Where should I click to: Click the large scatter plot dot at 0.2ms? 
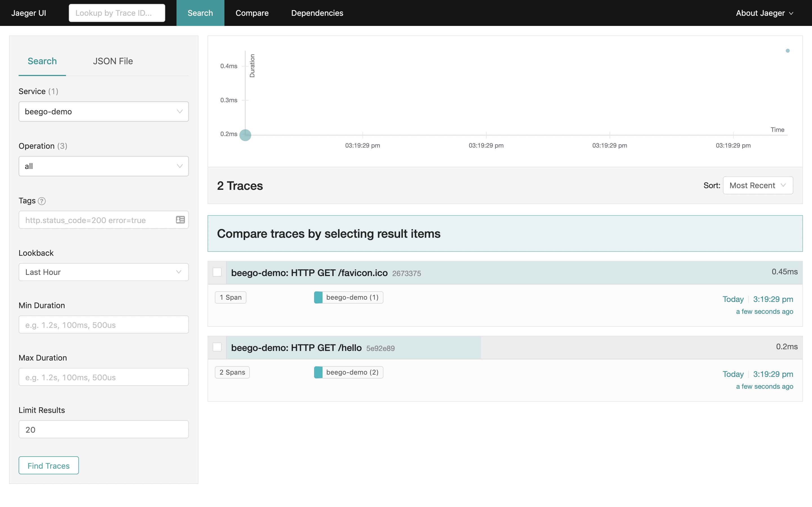[245, 135]
